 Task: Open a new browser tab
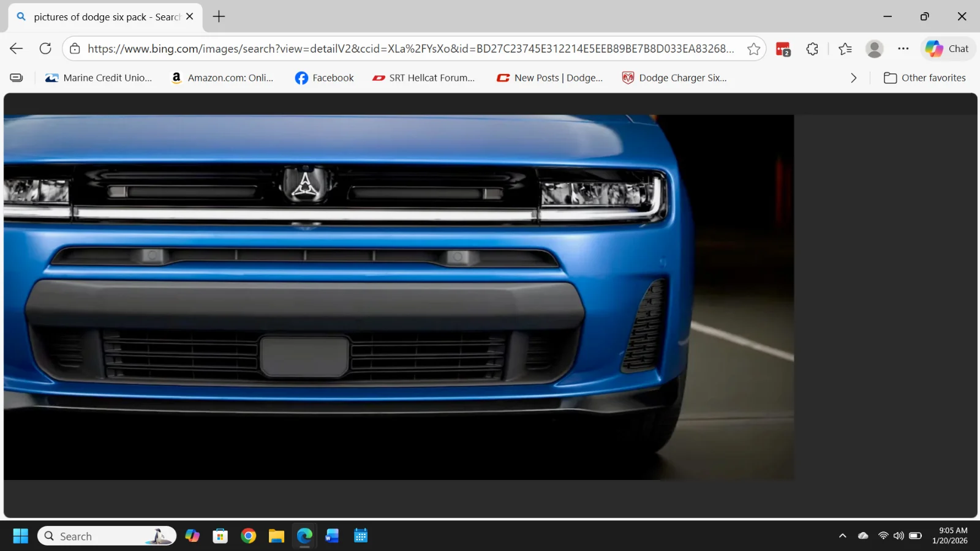click(x=219, y=17)
